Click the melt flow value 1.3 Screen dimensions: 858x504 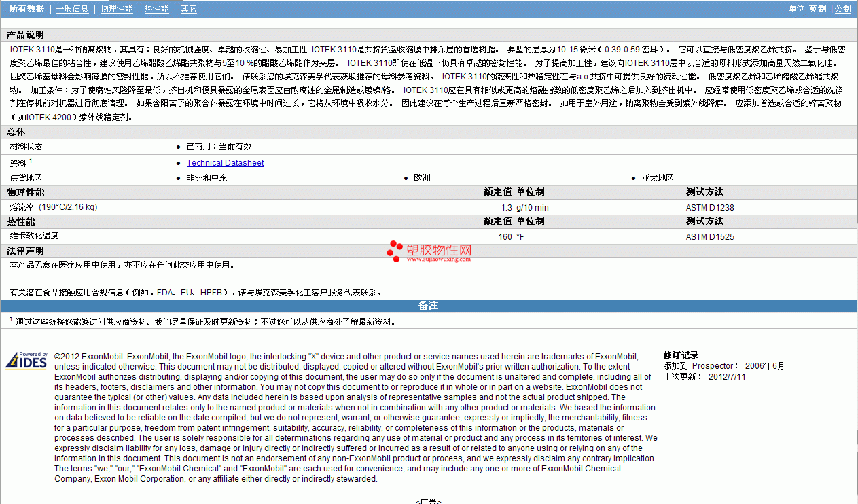click(507, 208)
